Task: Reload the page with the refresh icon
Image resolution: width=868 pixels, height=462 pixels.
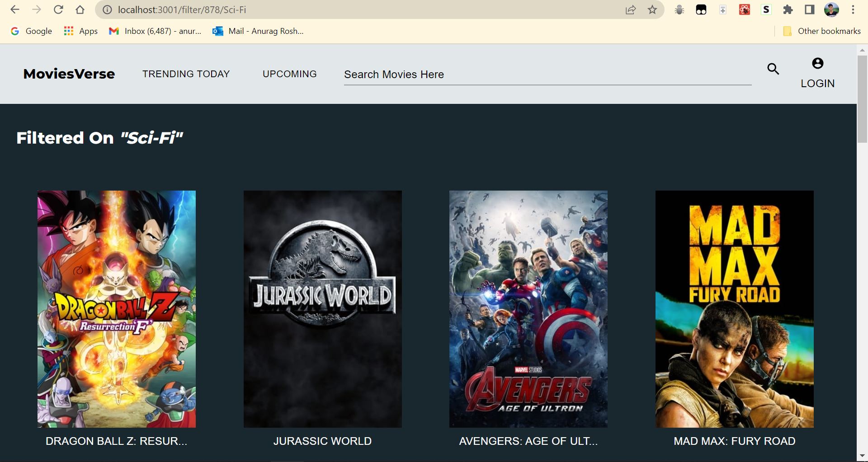Action: pyautogui.click(x=58, y=9)
